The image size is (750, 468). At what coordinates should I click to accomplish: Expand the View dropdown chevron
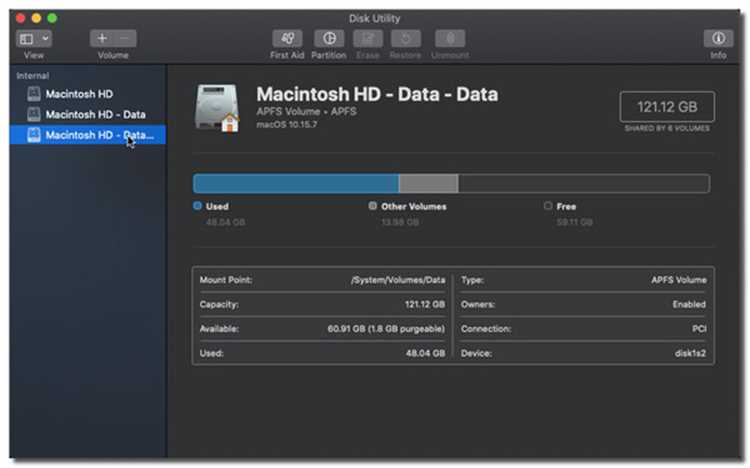click(45, 39)
